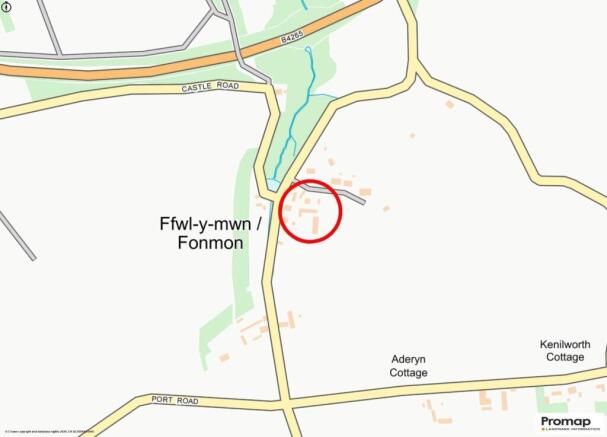
Task: Click the Ffwl-y-mwn / Fonmon place name
Action: click(x=211, y=233)
